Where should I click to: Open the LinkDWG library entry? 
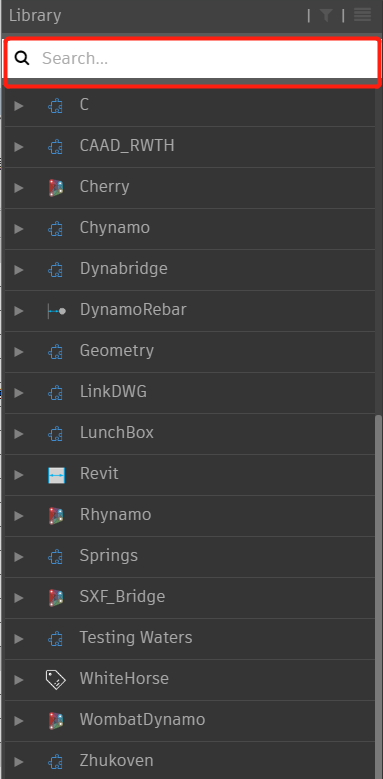coord(190,392)
